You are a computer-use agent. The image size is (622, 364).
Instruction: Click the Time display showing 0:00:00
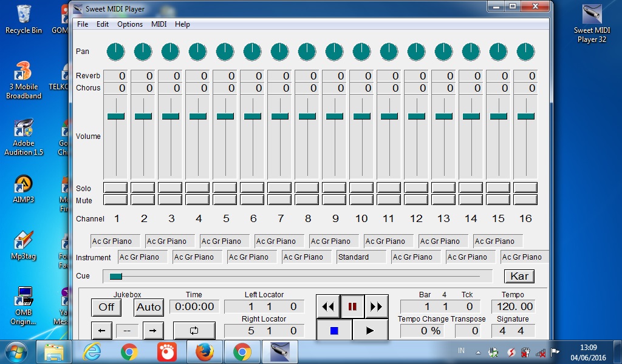194,306
